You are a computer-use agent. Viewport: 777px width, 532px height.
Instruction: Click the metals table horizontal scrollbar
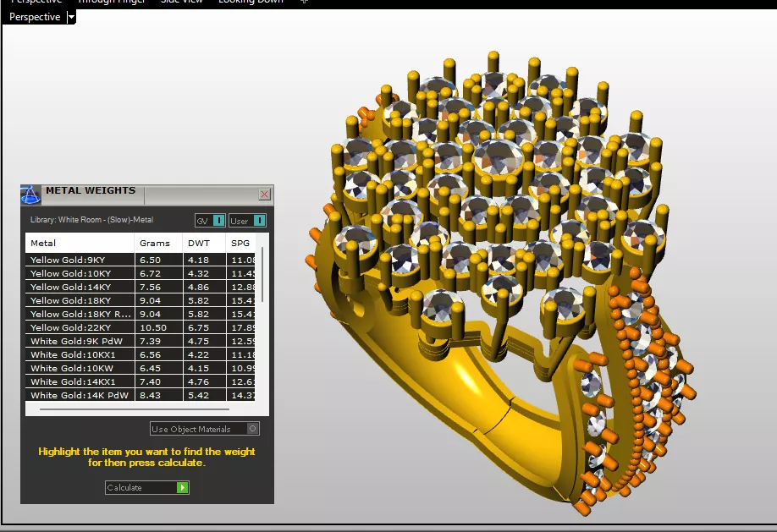135,409
